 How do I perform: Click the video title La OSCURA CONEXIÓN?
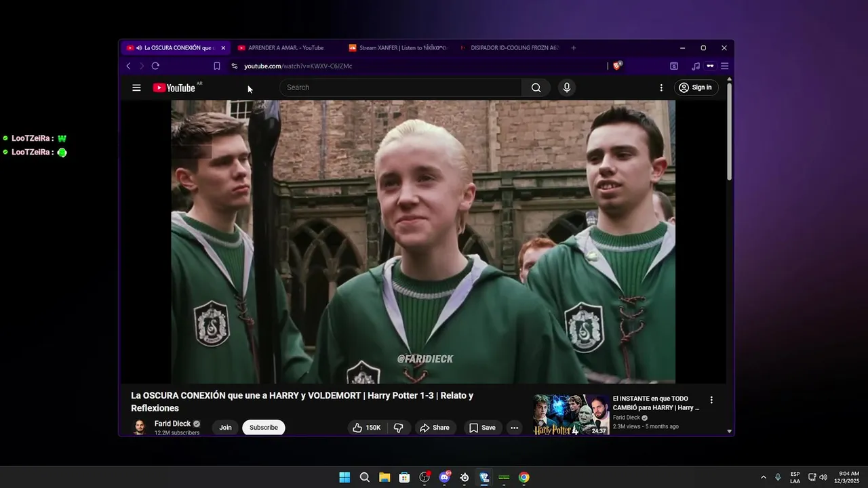tap(302, 402)
